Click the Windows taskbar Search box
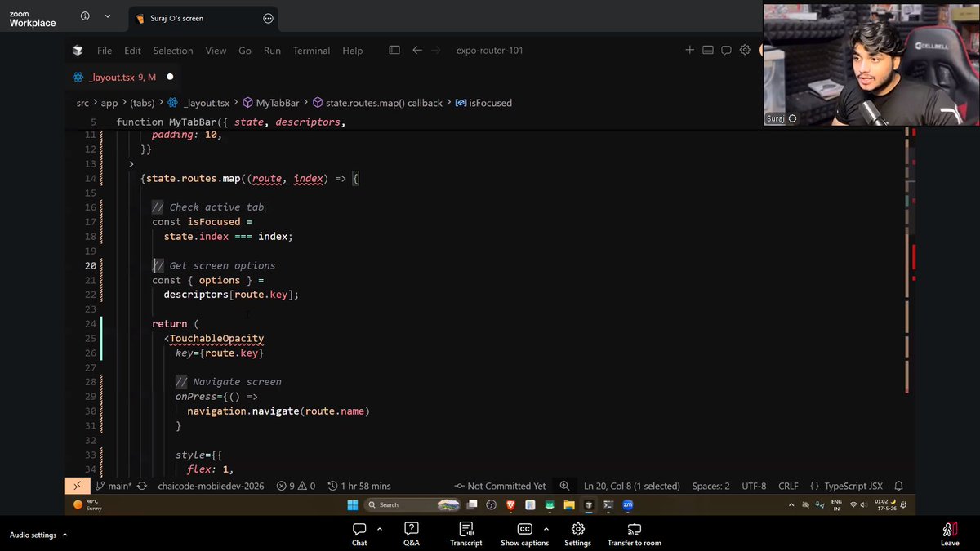 (x=412, y=504)
